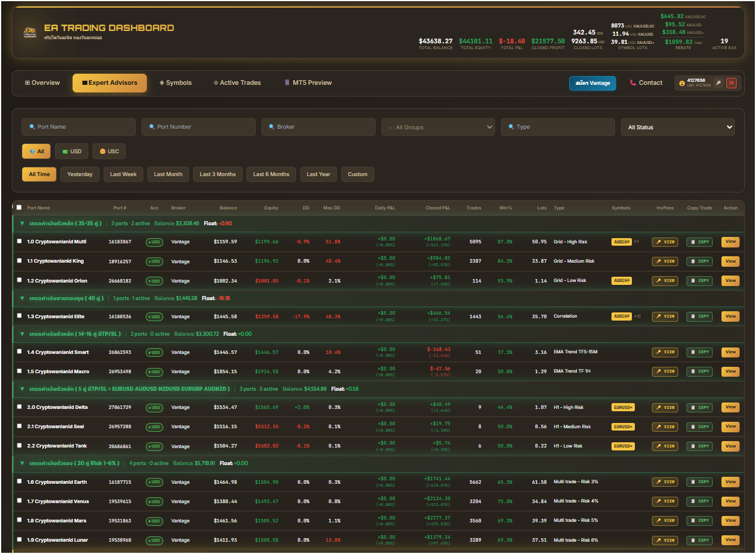Click in the Port Name search field

(78, 127)
